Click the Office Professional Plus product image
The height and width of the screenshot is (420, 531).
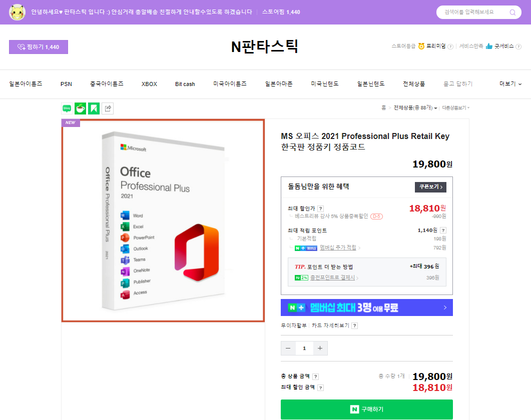click(x=163, y=220)
